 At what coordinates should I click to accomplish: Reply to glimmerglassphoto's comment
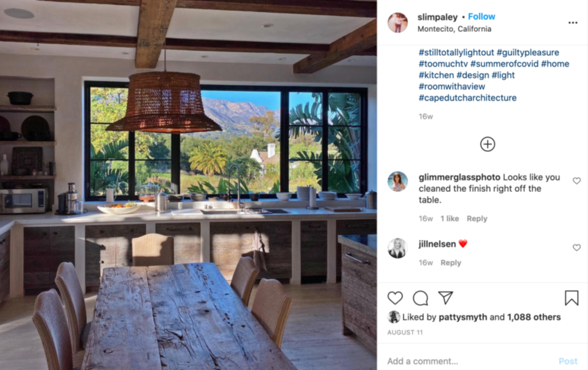tap(477, 218)
